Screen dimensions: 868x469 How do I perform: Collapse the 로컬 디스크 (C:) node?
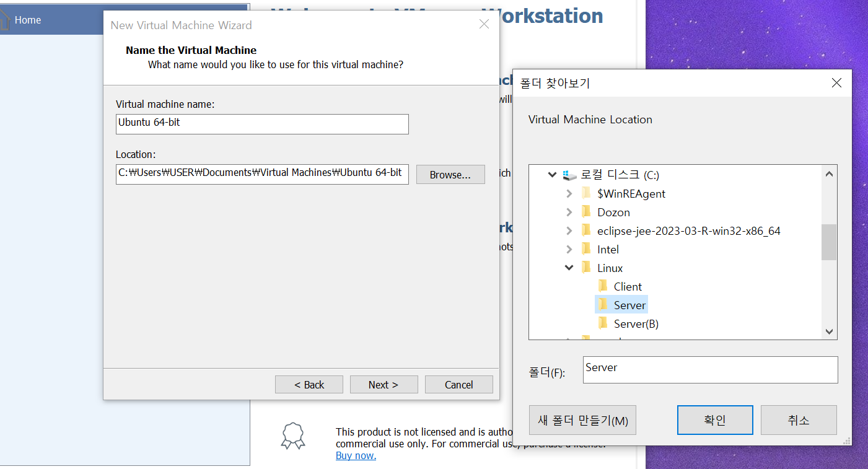click(x=551, y=175)
